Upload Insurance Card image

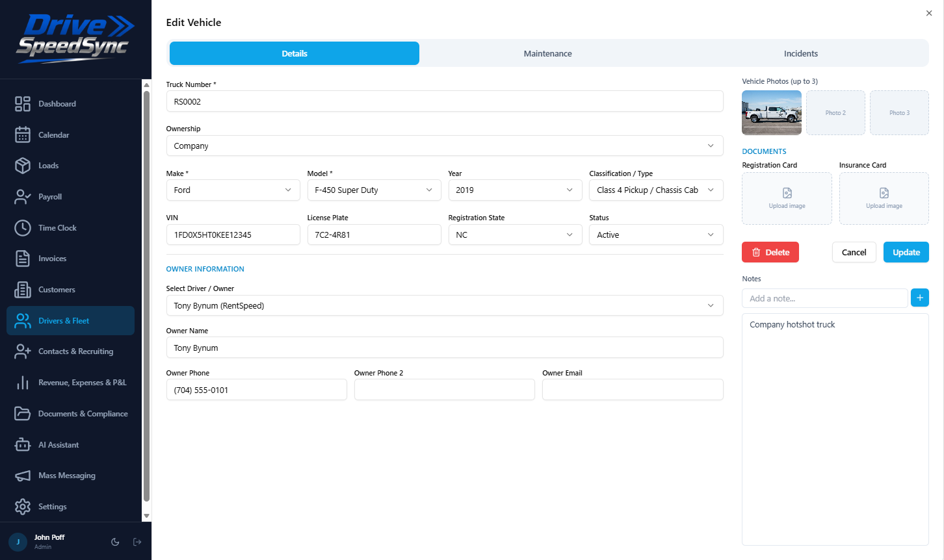pyautogui.click(x=884, y=198)
